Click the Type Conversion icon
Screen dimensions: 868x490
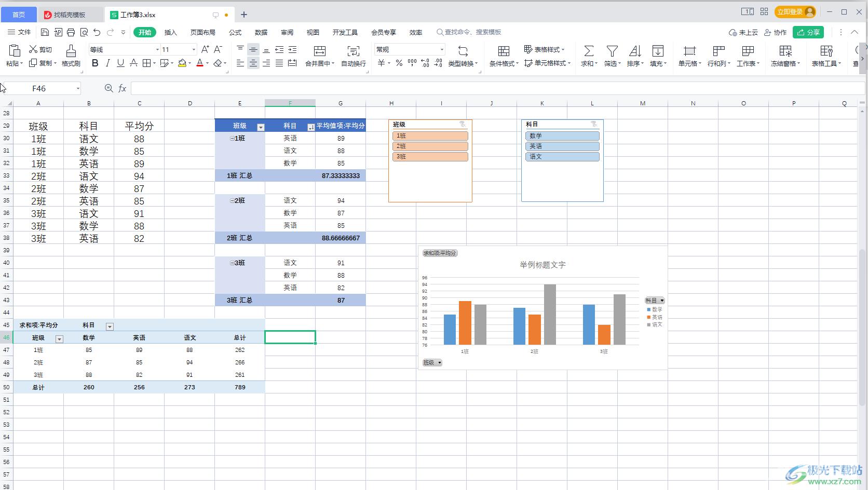click(x=463, y=51)
